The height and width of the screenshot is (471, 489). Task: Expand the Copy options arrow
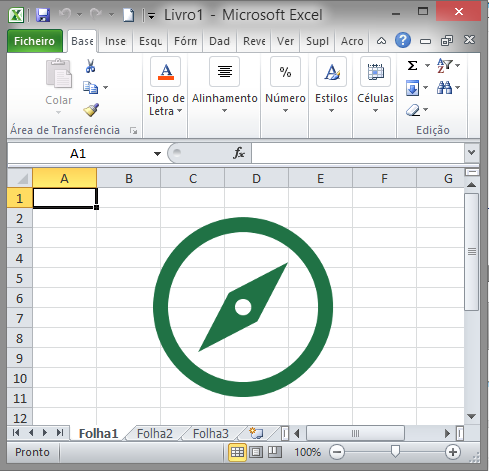coord(105,88)
